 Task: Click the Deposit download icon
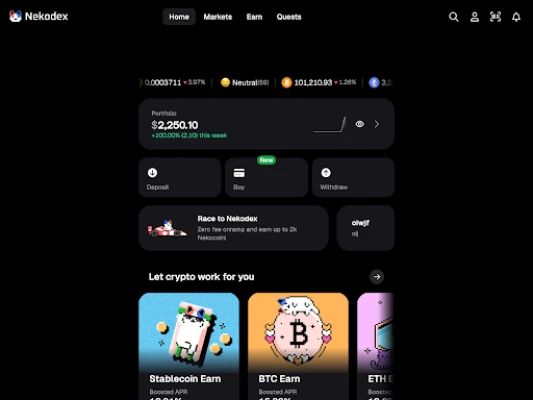click(152, 173)
